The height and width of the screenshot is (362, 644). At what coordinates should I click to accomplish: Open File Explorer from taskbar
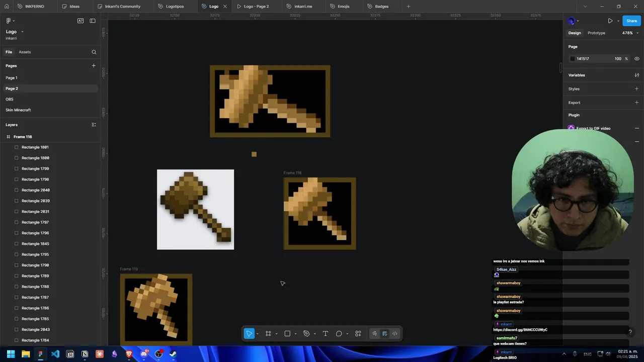click(26, 354)
